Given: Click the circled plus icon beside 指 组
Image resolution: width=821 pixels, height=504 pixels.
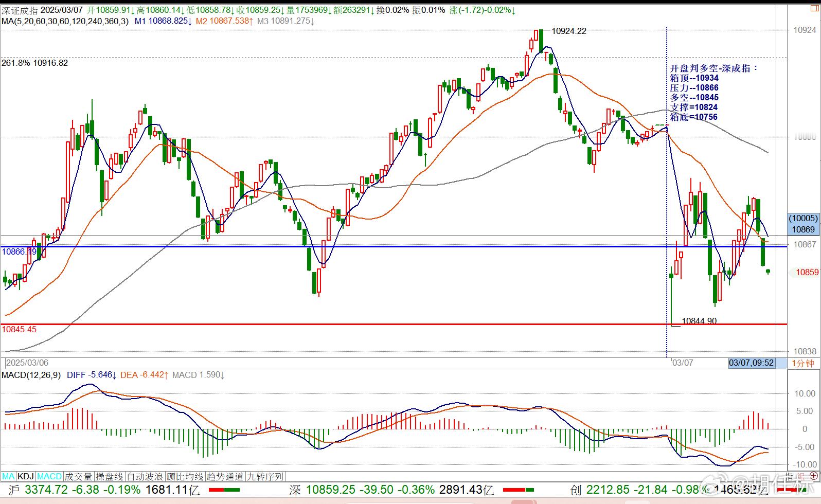Looking at the screenshot, I should click(813, 477).
